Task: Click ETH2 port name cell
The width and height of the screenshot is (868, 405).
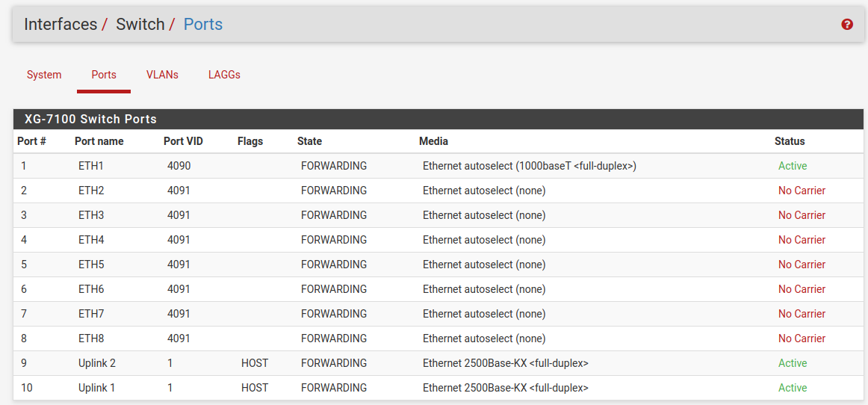Action: tap(91, 191)
